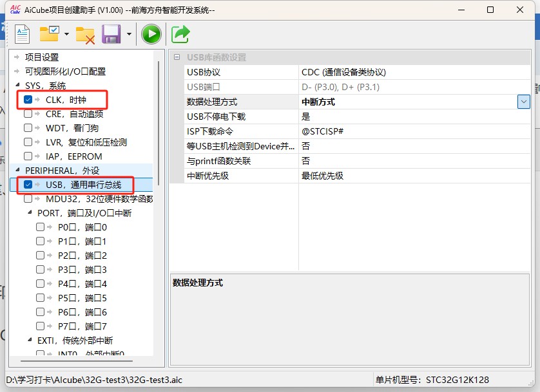Check the CRE, 自动追频 checkbox
Image resolution: width=540 pixels, height=392 pixels.
pos(28,114)
